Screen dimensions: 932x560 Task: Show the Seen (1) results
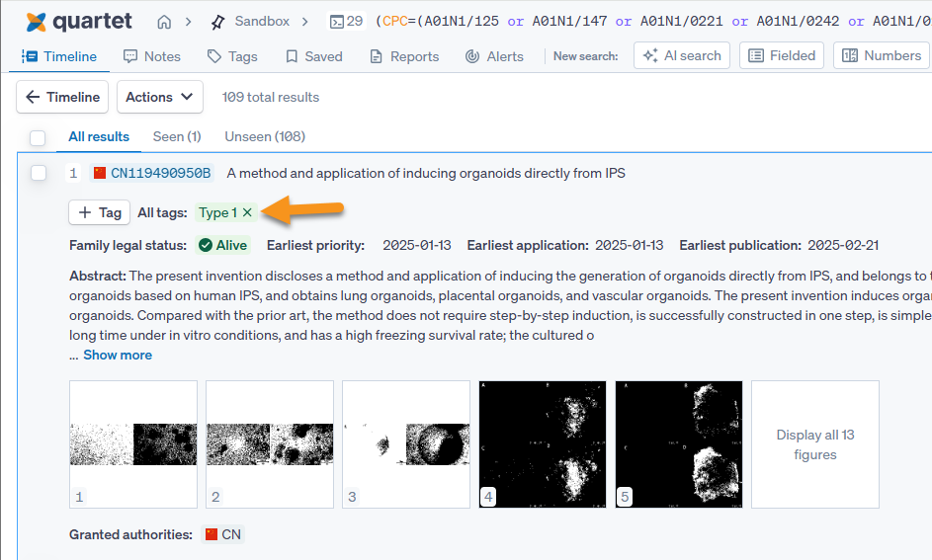tap(177, 136)
